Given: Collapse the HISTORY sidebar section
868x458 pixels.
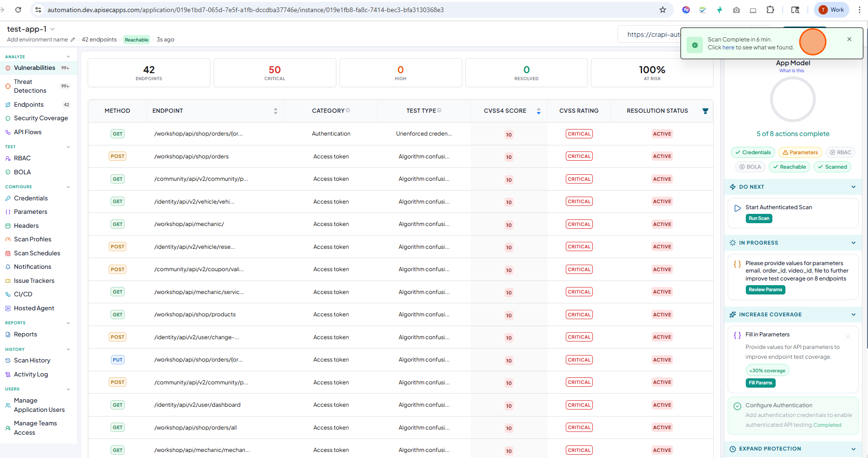Looking at the screenshot, I should tap(69, 349).
